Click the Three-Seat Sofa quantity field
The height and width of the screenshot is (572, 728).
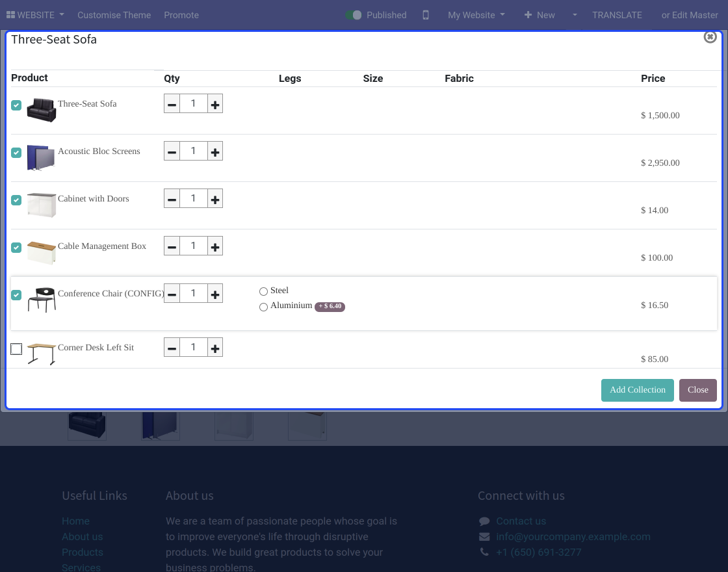(x=193, y=103)
